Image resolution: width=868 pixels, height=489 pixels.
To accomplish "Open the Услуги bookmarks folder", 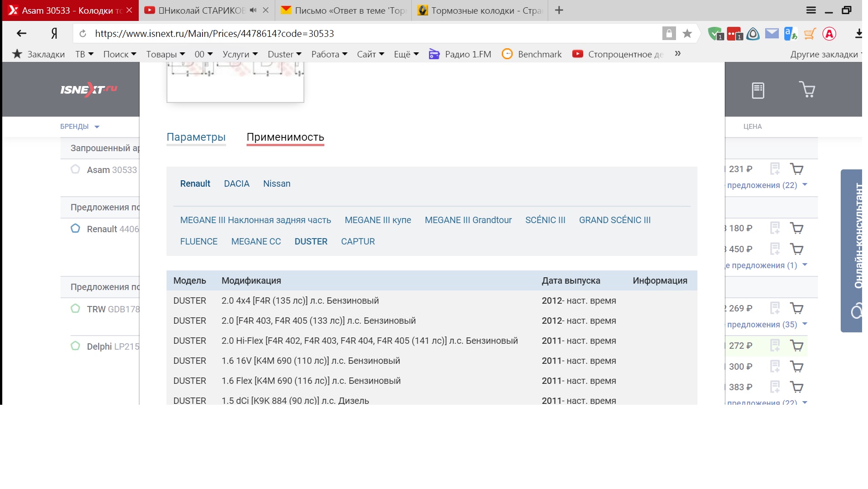I will point(240,54).
